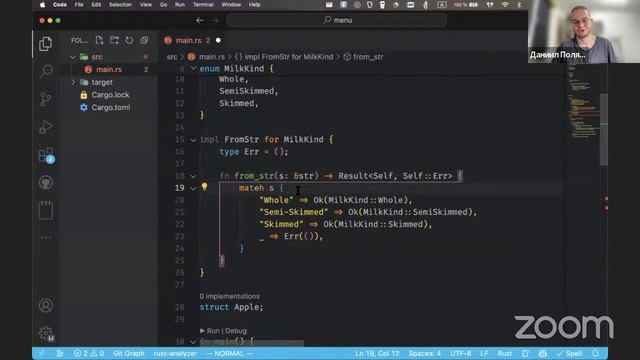Open the Selection menu
The width and height of the screenshot is (640, 360).
(120, 5)
